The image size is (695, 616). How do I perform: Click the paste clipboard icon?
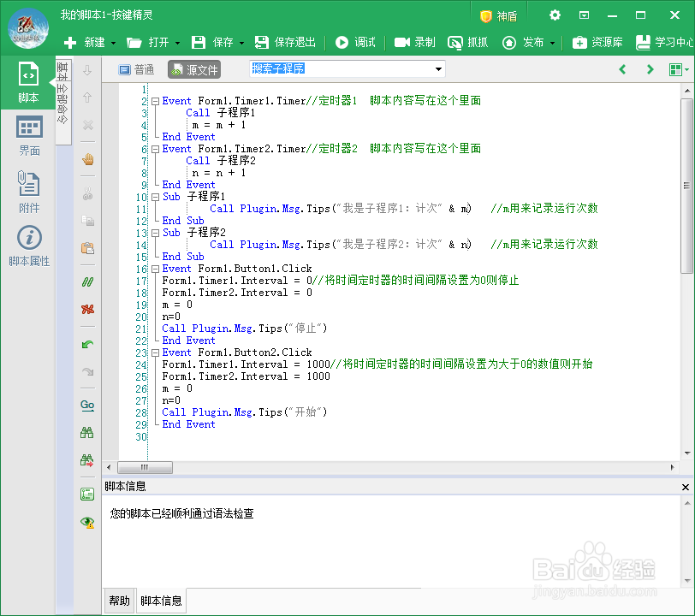pos(87,248)
